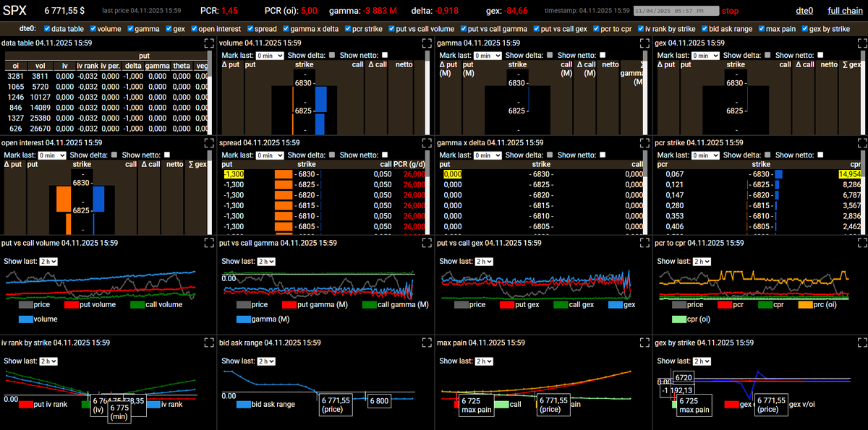Expand the volume panel to fullscreen
Screen dimensions: 868x430
point(427,43)
